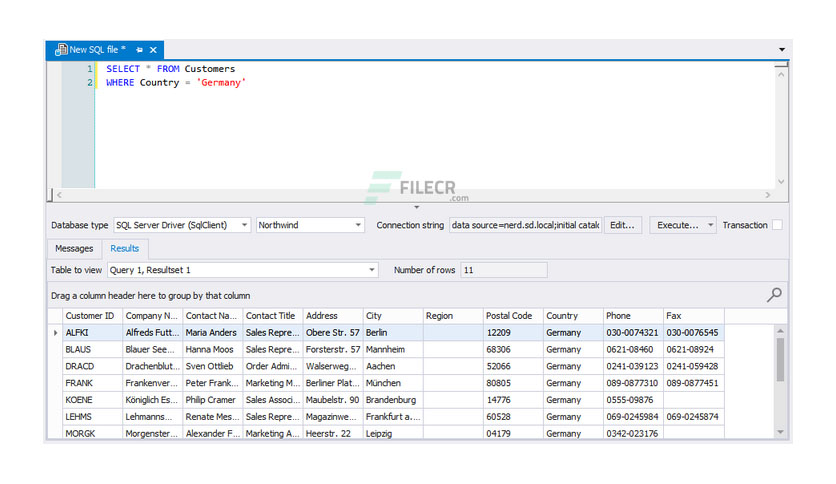The height and width of the screenshot is (484, 836).
Task: Select the FRANK customer ID cell
Action: click(x=92, y=383)
